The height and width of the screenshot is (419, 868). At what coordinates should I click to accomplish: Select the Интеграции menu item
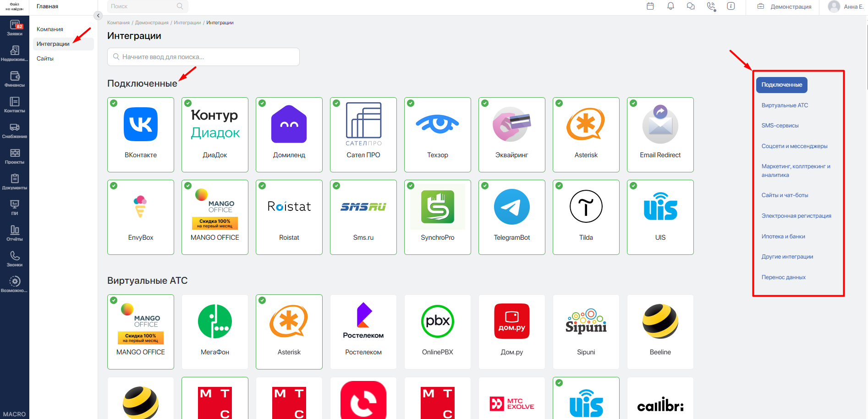point(63,44)
